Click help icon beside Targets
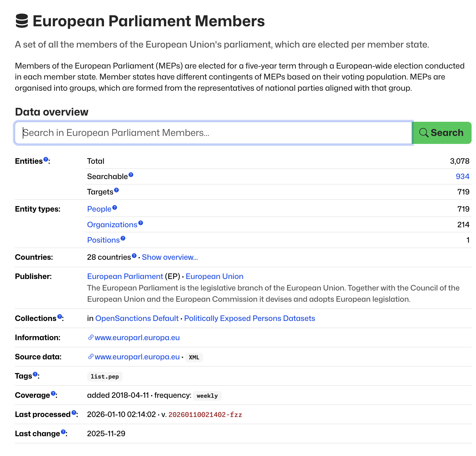 (x=116, y=190)
